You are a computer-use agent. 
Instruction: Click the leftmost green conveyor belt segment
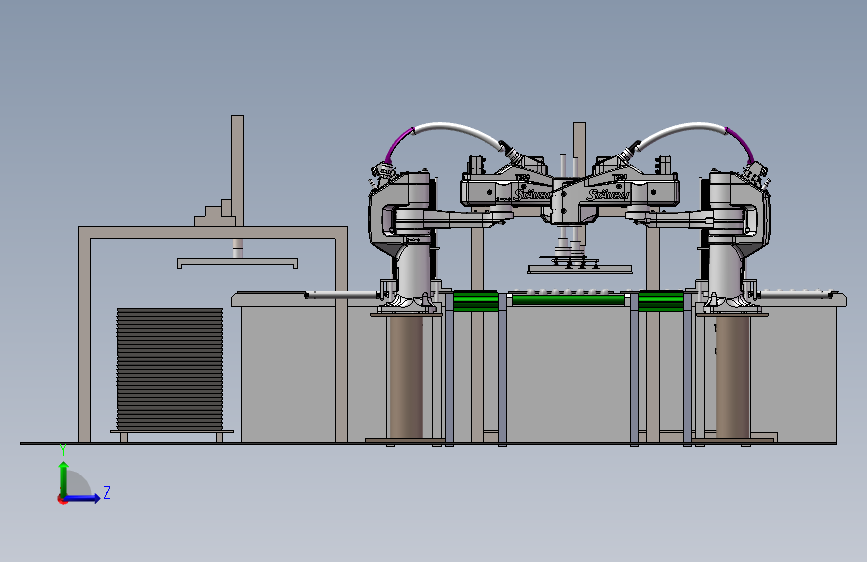click(476, 301)
